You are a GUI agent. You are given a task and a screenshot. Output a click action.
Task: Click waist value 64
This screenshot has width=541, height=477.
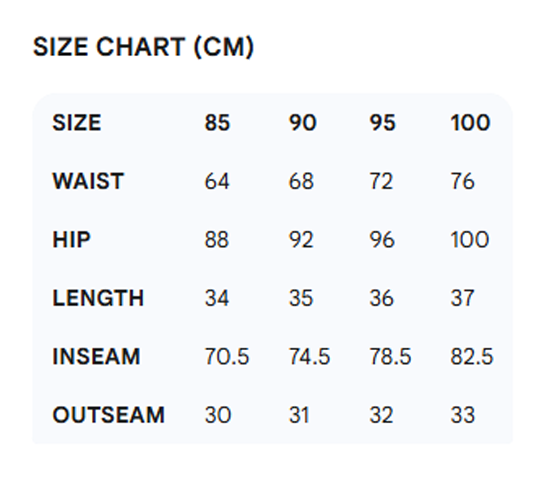[217, 181]
